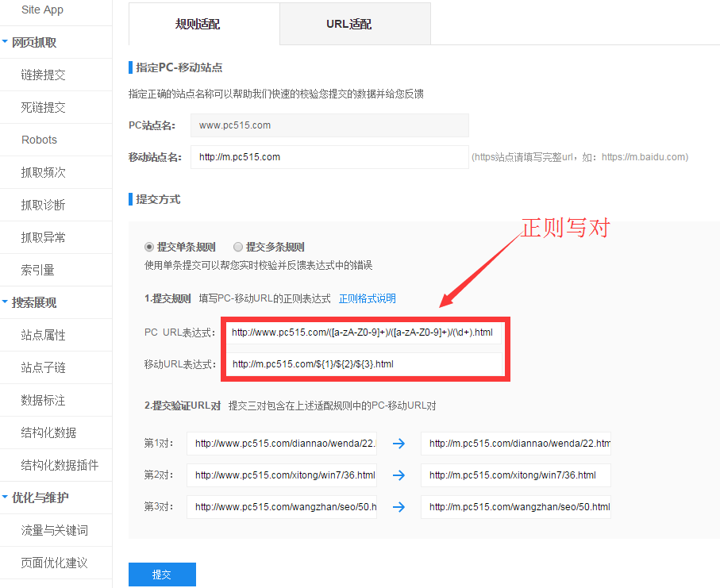The width and height of the screenshot is (720, 588).
Task: Open 抓取频次 in sidebar
Action: point(43,172)
